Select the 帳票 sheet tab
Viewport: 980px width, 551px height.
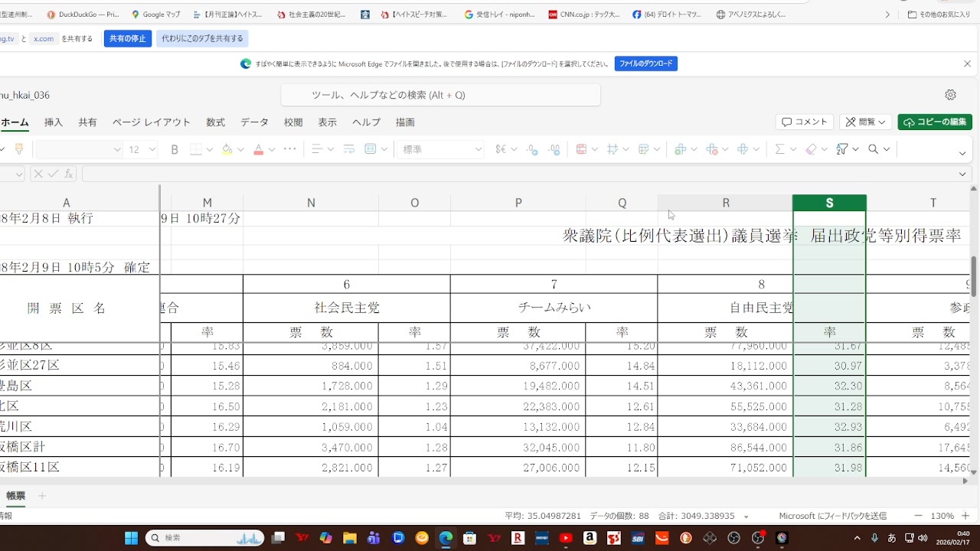tap(15, 496)
